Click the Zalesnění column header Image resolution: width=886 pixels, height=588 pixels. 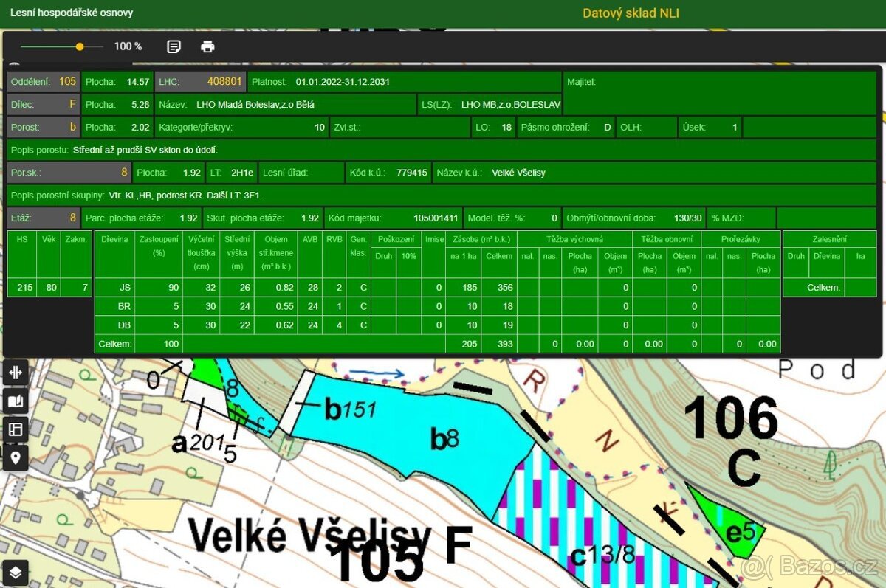(829, 239)
